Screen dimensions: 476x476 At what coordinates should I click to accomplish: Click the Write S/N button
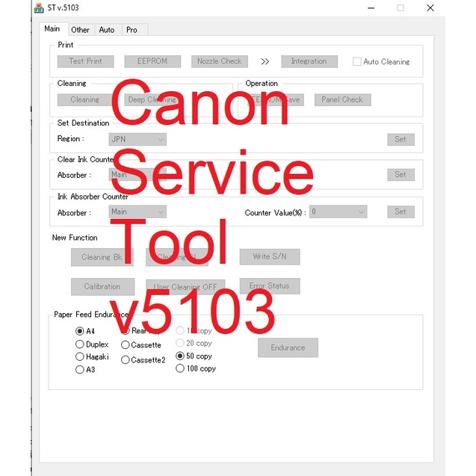pyautogui.click(x=270, y=257)
